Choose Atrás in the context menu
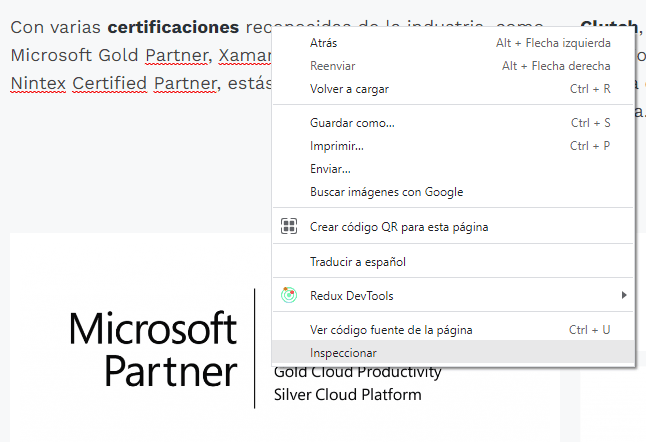The image size is (646, 442). point(453,43)
